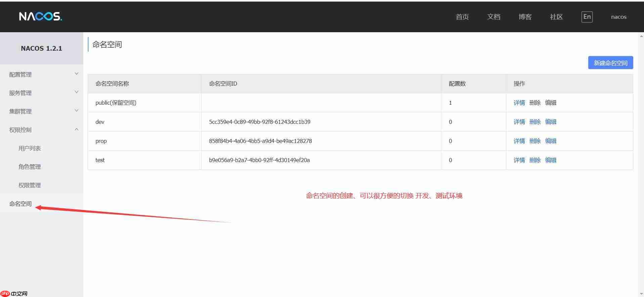644x297 pixels.
Task: Expand the 集群管理 sidebar menu
Action: (42, 111)
